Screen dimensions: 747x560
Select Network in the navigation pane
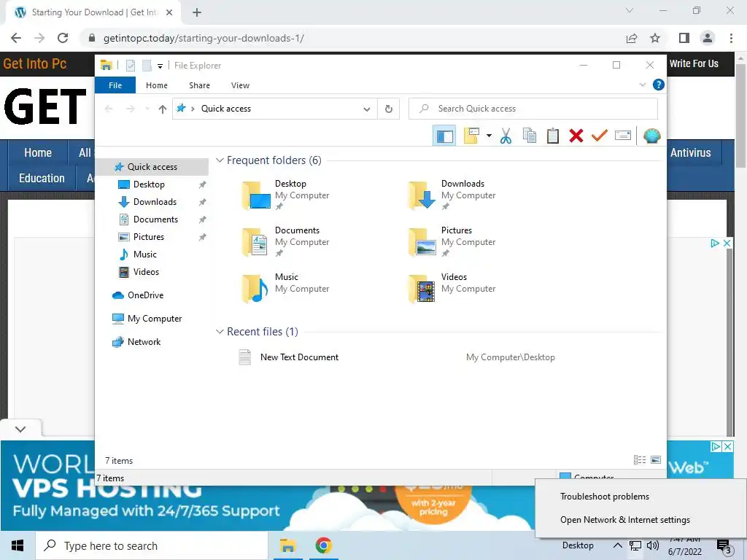pyautogui.click(x=144, y=342)
